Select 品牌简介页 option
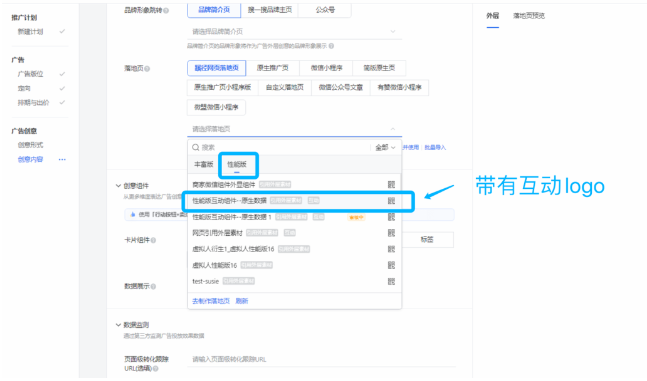Screen dimensions: 647x381 (214, 10)
